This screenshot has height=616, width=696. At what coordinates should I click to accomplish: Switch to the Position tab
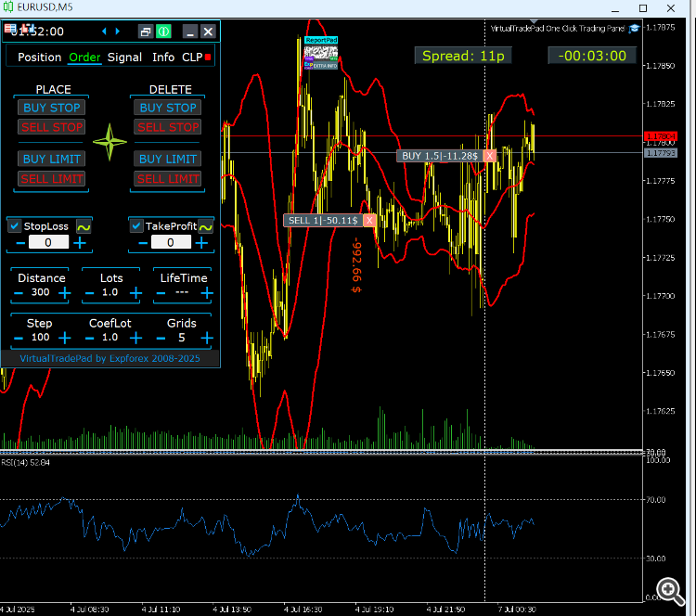click(x=39, y=58)
